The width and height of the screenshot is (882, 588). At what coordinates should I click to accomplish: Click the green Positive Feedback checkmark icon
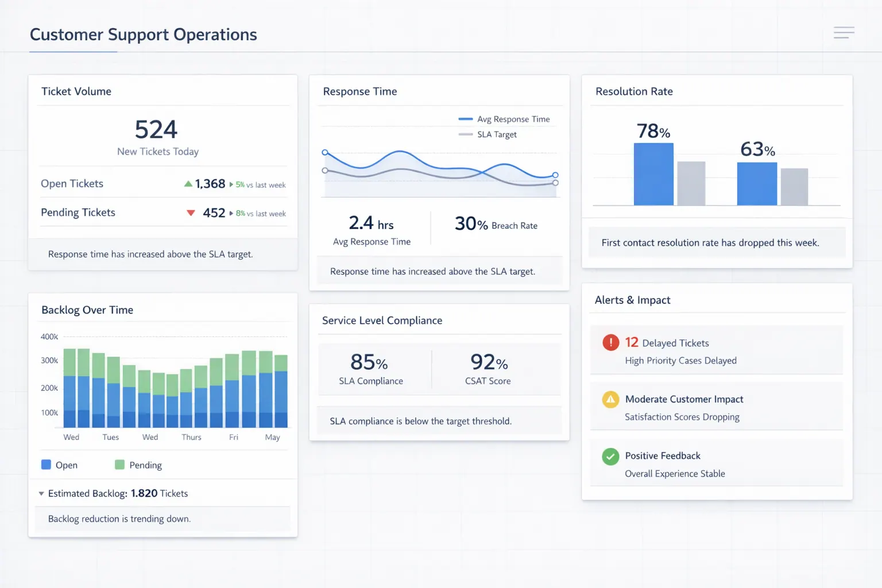609,456
